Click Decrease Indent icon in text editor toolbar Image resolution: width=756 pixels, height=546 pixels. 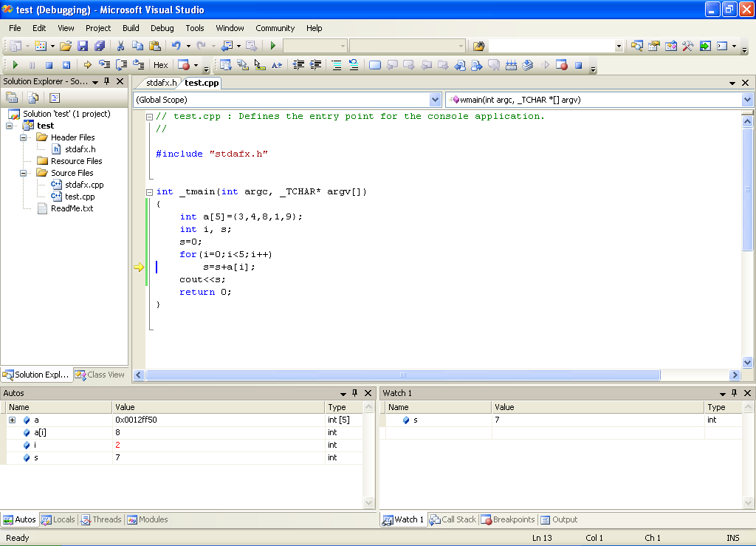coord(298,65)
